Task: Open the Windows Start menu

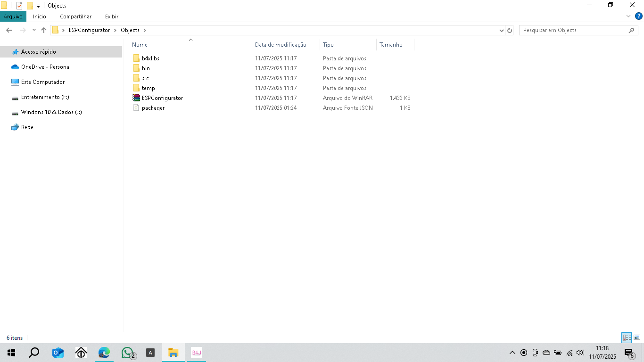Action: [11, 353]
